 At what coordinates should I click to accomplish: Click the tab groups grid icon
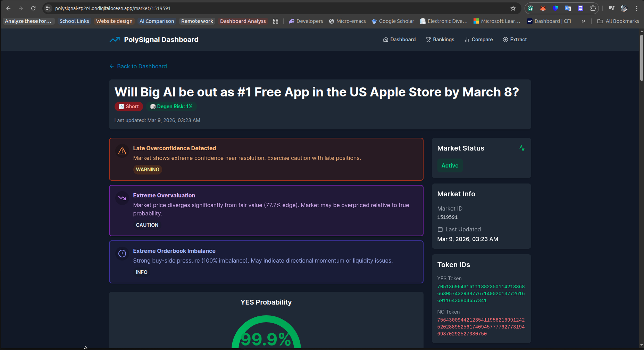[276, 21]
